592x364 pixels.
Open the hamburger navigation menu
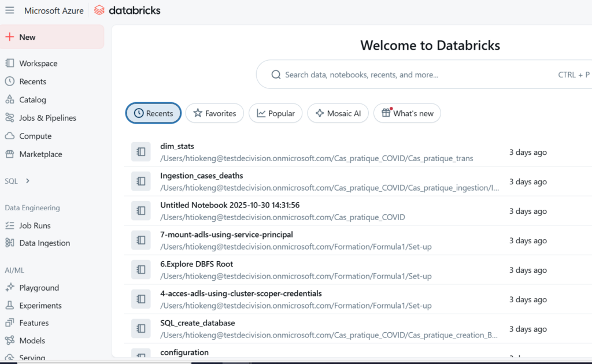point(10,9)
